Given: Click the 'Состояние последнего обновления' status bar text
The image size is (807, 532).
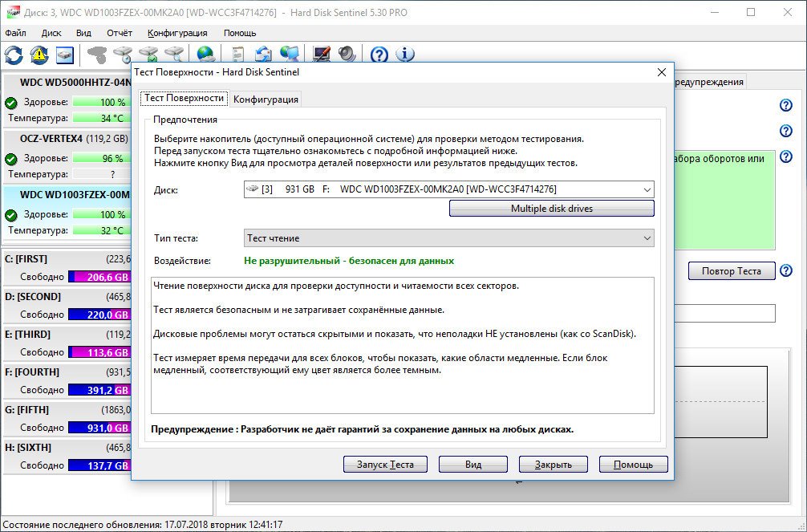Looking at the screenshot, I should tap(143, 525).
